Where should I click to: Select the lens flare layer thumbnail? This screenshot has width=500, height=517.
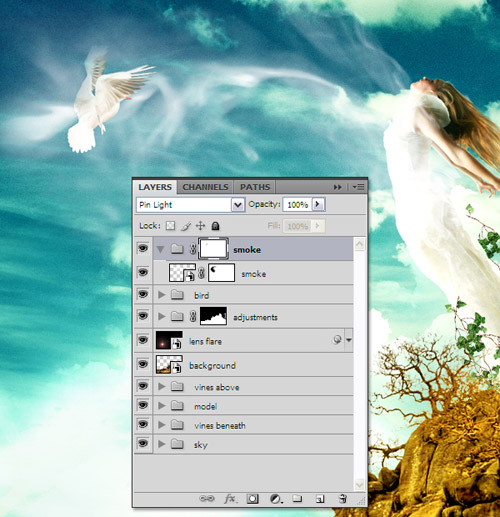coord(169,340)
